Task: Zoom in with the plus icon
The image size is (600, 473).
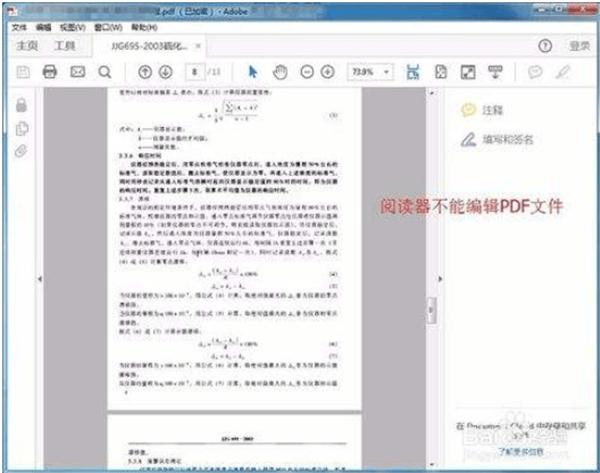Action: point(328,72)
